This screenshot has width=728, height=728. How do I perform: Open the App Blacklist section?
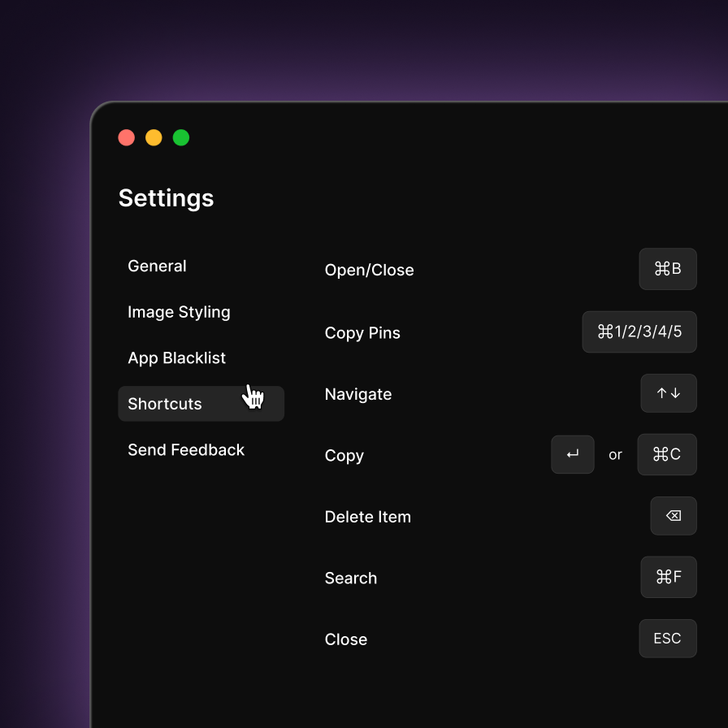(x=176, y=358)
